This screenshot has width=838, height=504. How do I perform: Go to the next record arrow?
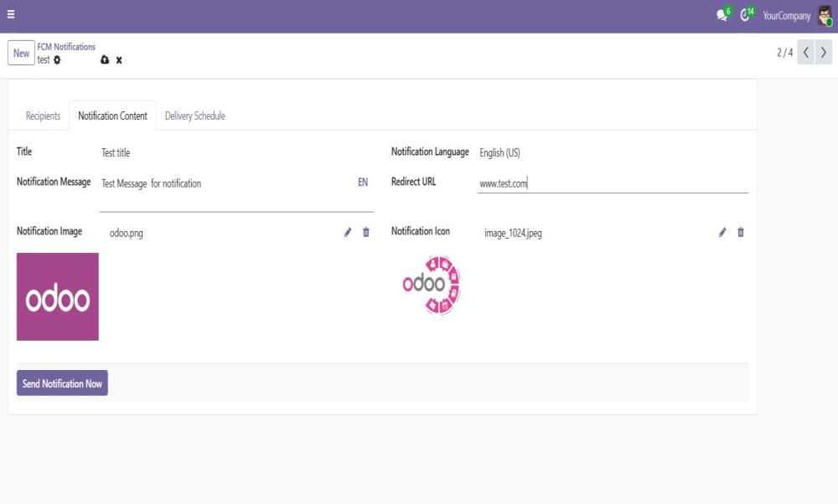click(x=824, y=53)
